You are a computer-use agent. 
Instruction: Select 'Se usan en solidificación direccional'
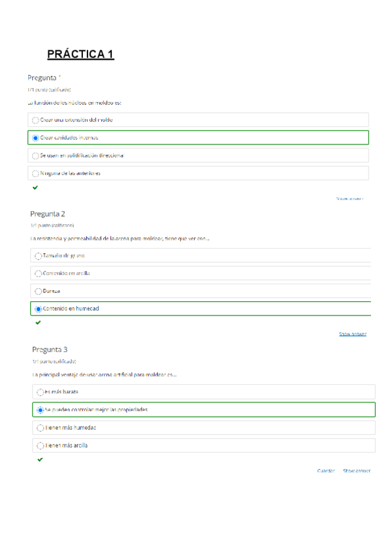(35, 155)
